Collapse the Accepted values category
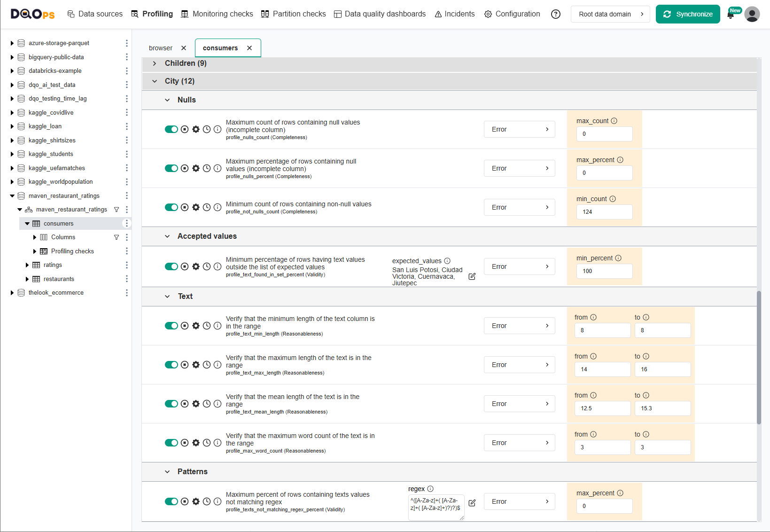Viewport: 770px width, 532px height. tap(167, 236)
